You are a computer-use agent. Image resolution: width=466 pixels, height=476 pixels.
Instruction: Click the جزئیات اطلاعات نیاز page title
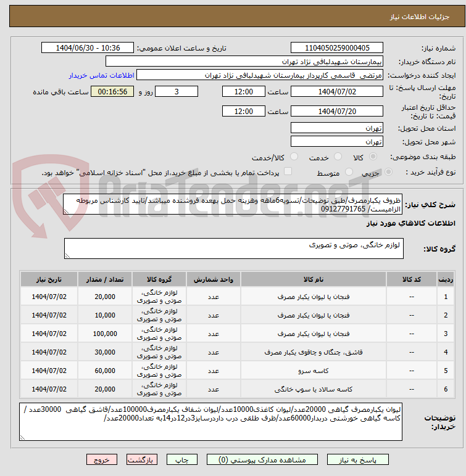(420, 17)
